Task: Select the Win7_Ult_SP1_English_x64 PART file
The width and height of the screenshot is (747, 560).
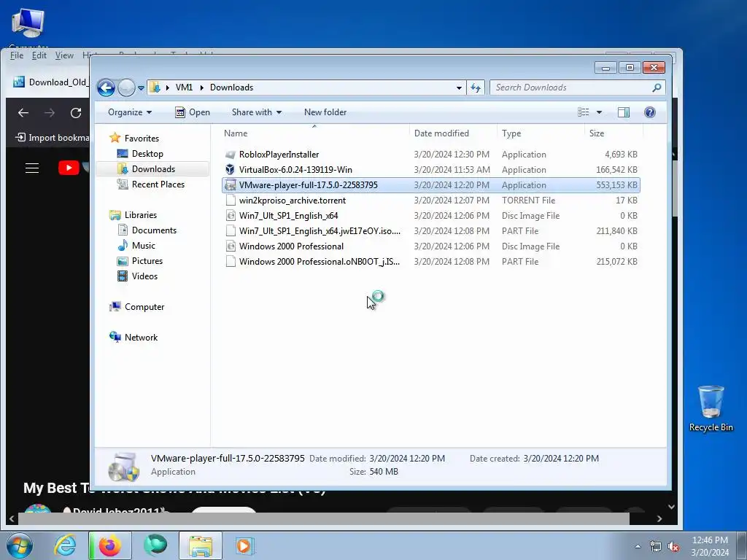Action: (x=431, y=231)
